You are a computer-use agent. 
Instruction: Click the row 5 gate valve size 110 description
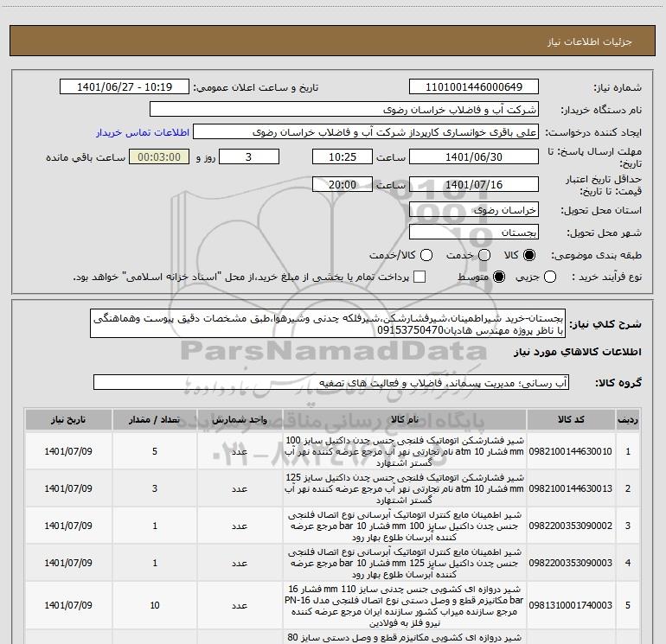pos(405,606)
